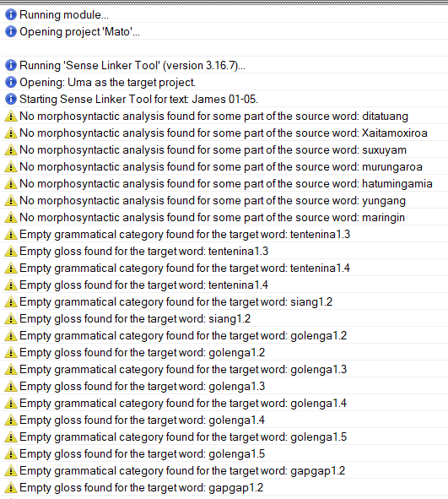Click warning icon for empty gloss siang1.2
Viewport: 448px width, 499px height.
pos(11,318)
